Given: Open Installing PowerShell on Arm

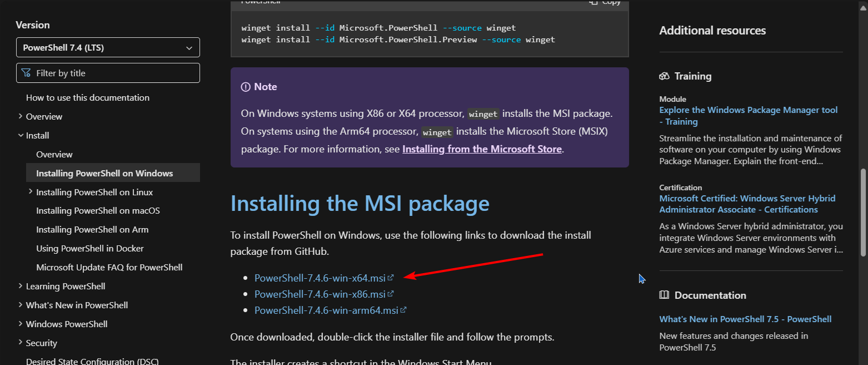Looking at the screenshot, I should tap(92, 229).
